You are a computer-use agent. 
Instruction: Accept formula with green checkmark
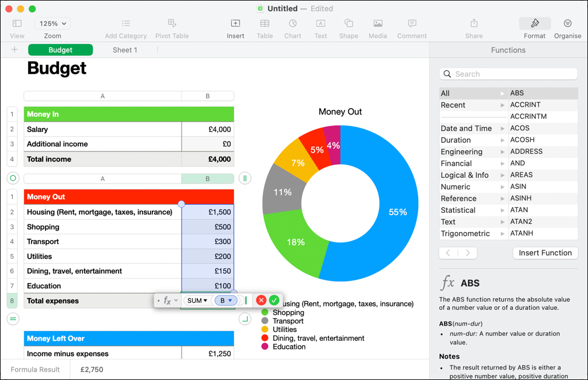274,300
